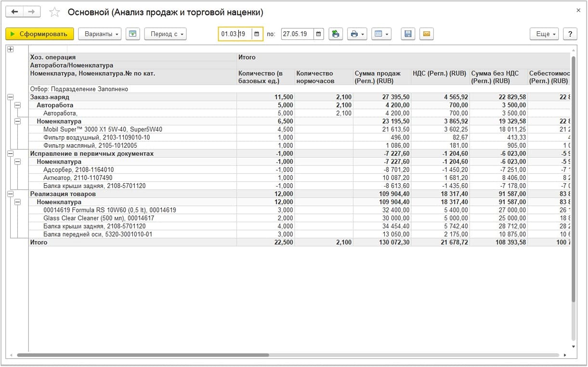Send the report by email with the envelope icon
The width and height of the screenshot is (588, 367).
pyautogui.click(x=427, y=34)
